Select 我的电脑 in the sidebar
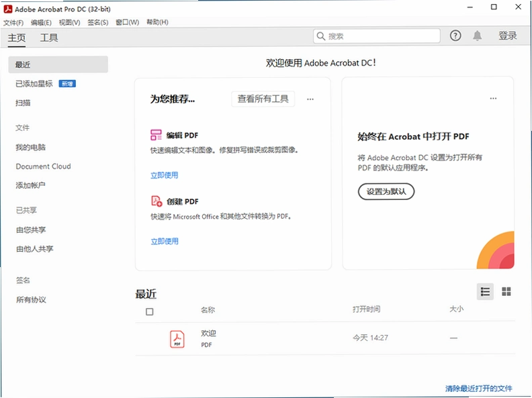The image size is (532, 398). [30, 147]
